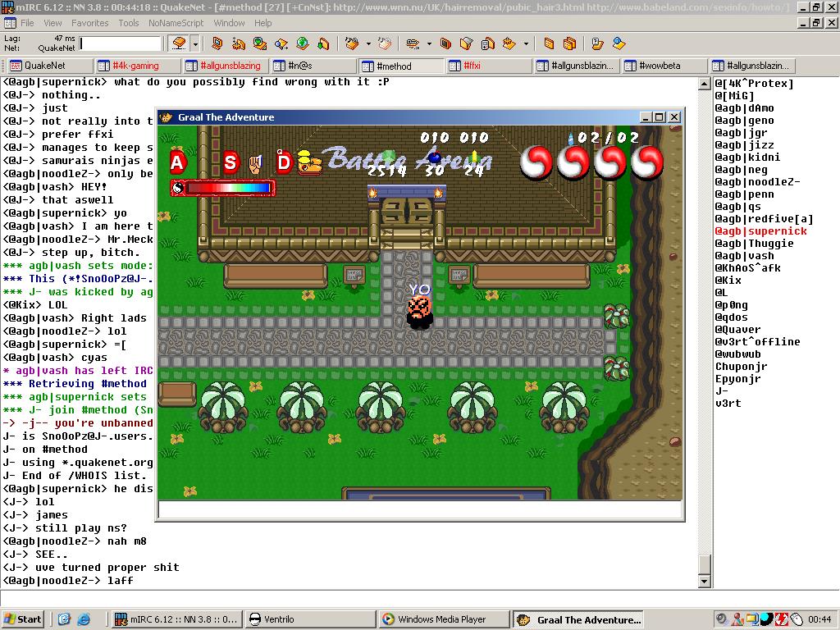Click the mIRC 6.12 taskbar button

click(x=177, y=619)
